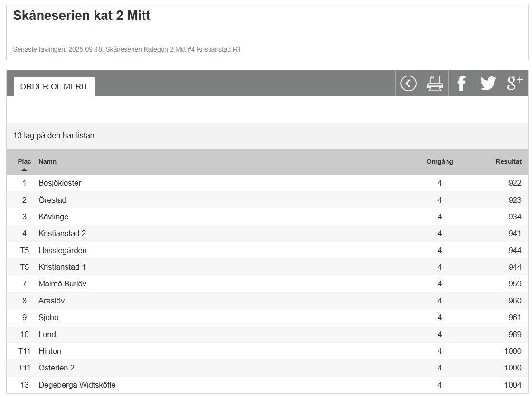Screen dimensions: 532x397
Task: Select the Sjöbo team name
Action: tap(48, 317)
